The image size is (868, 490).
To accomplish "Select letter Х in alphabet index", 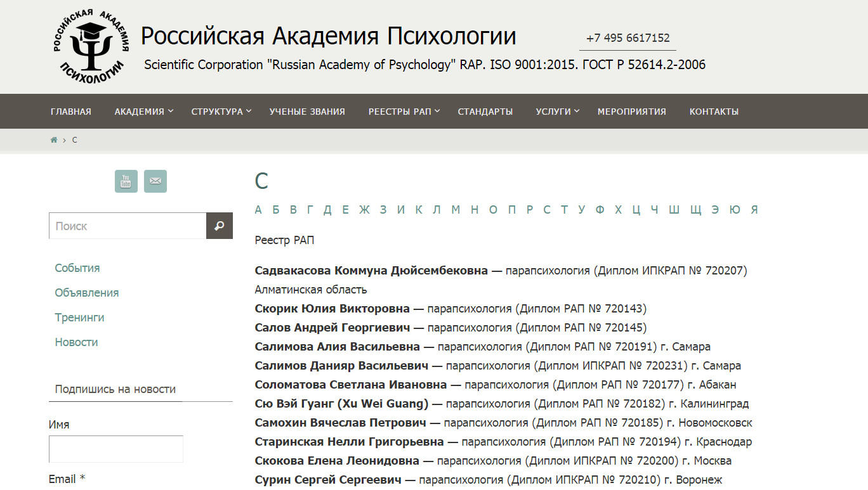I will 618,210.
